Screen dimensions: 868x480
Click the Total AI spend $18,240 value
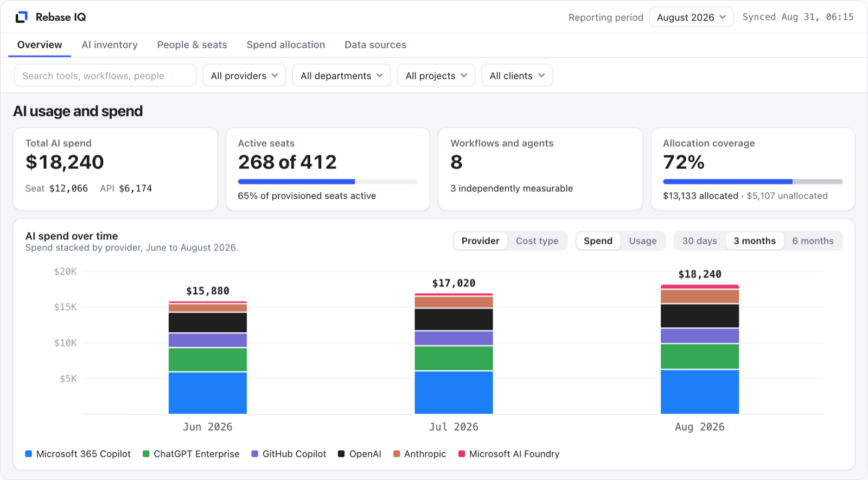click(65, 162)
